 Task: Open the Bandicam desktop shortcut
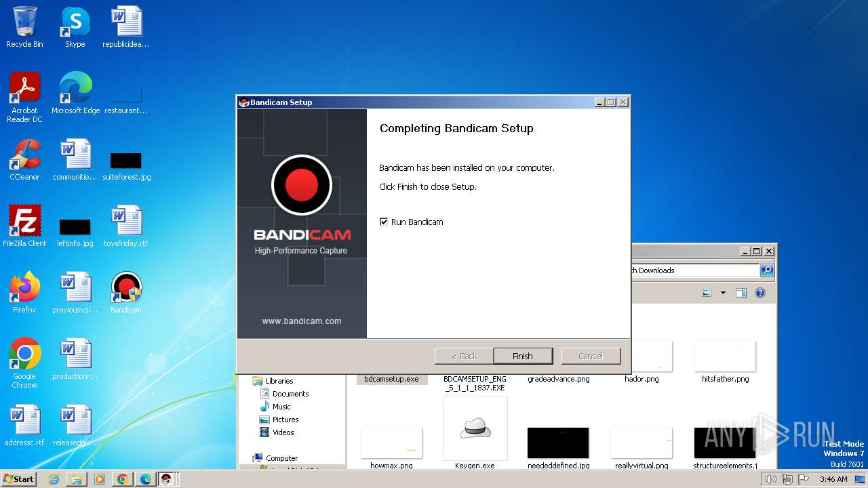point(125,293)
